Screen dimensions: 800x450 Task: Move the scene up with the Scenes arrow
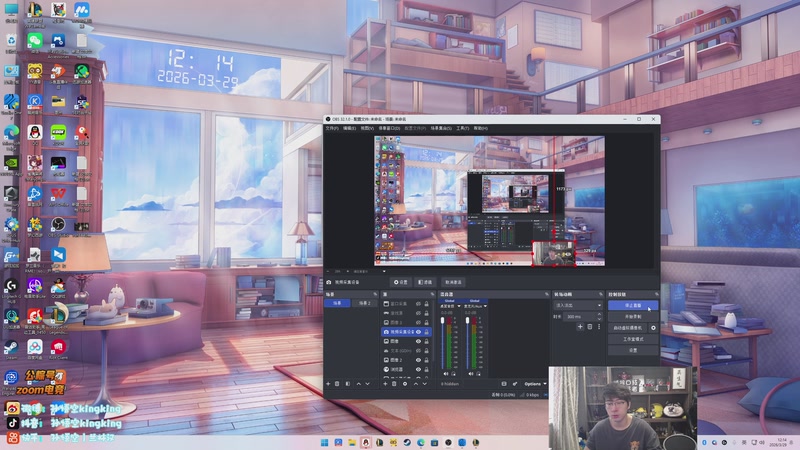point(359,384)
